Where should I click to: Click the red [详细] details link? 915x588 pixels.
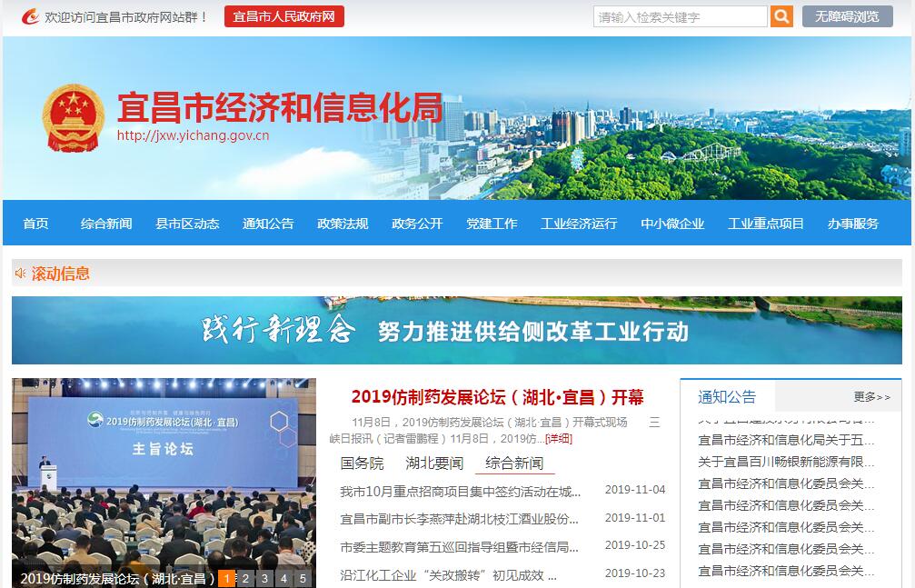tap(559, 439)
